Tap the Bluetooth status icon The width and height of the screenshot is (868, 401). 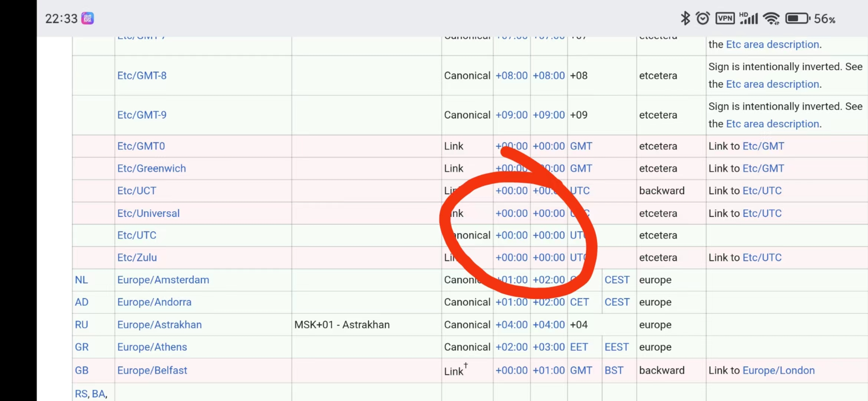pos(685,18)
